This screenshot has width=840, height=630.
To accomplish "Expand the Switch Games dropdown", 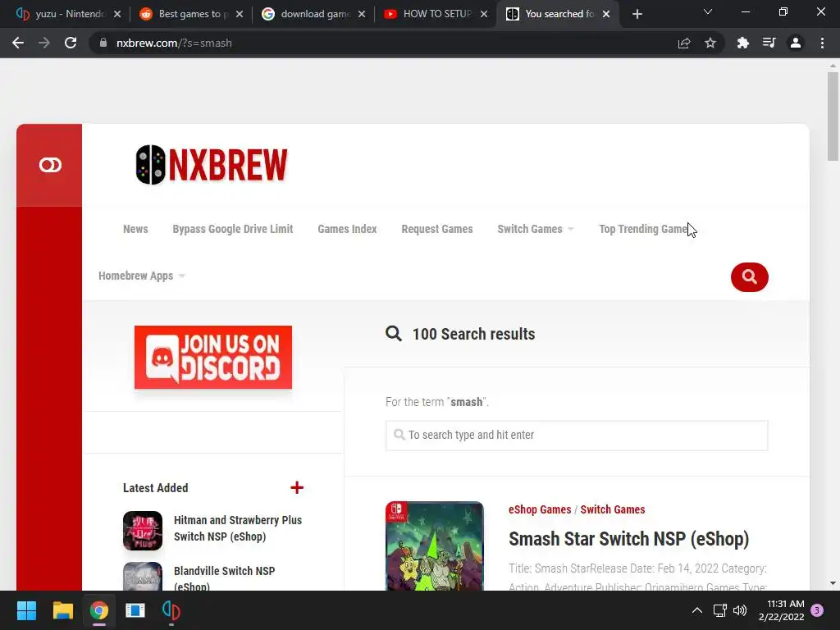I will coord(535,229).
